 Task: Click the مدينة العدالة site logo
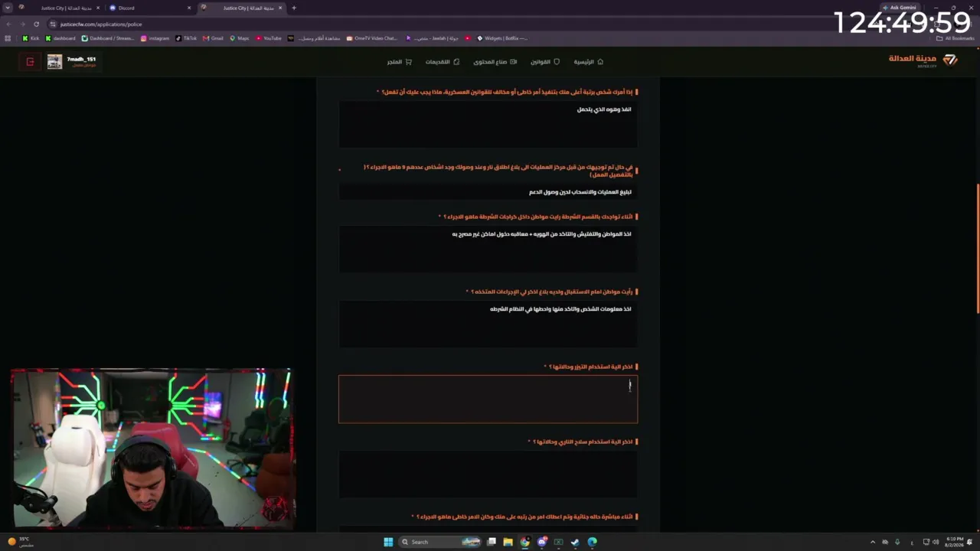pyautogui.click(x=923, y=60)
